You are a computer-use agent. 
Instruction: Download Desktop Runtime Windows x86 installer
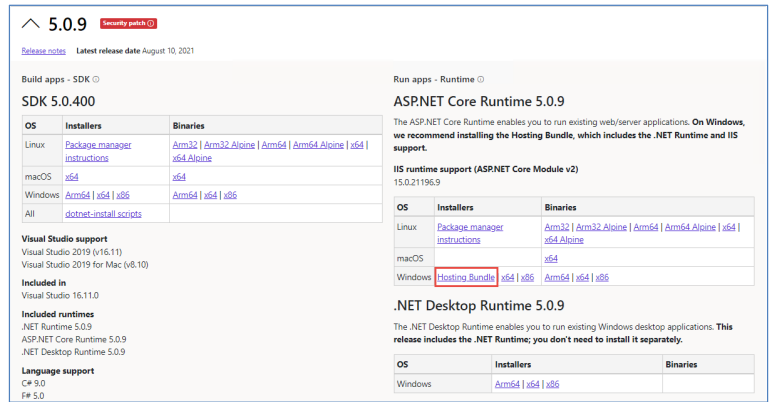click(553, 384)
